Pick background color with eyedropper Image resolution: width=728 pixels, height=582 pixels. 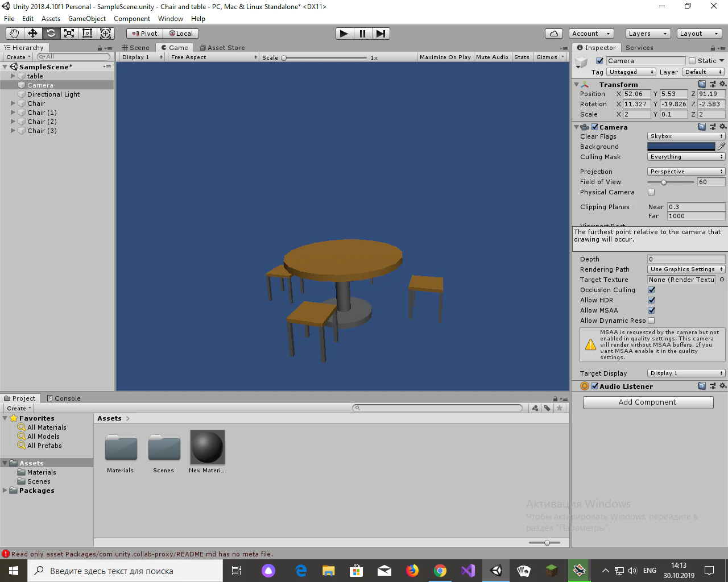721,147
